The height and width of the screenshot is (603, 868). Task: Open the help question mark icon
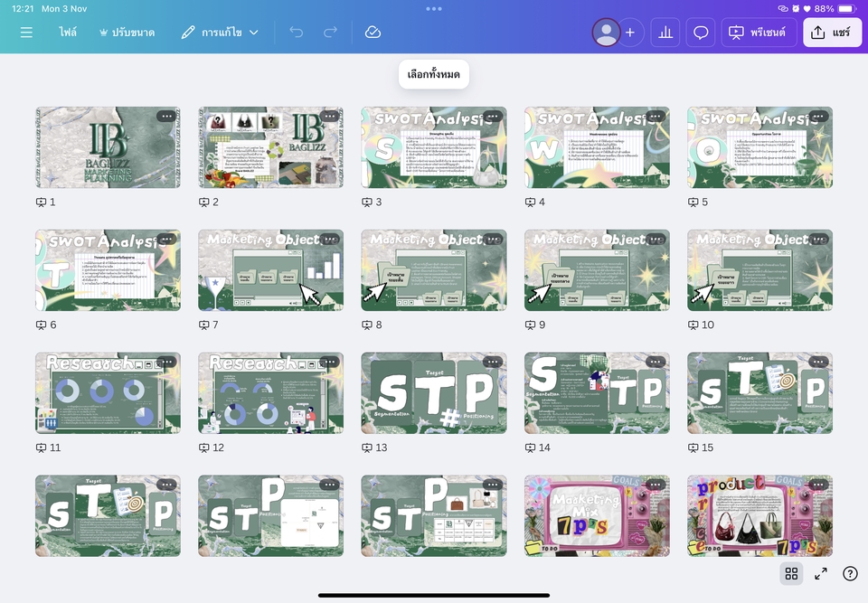850,573
